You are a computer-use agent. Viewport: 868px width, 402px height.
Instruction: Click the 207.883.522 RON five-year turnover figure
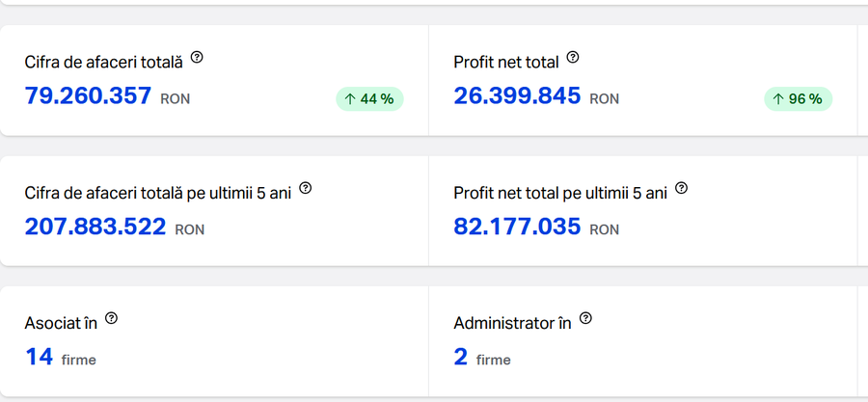pos(95,228)
